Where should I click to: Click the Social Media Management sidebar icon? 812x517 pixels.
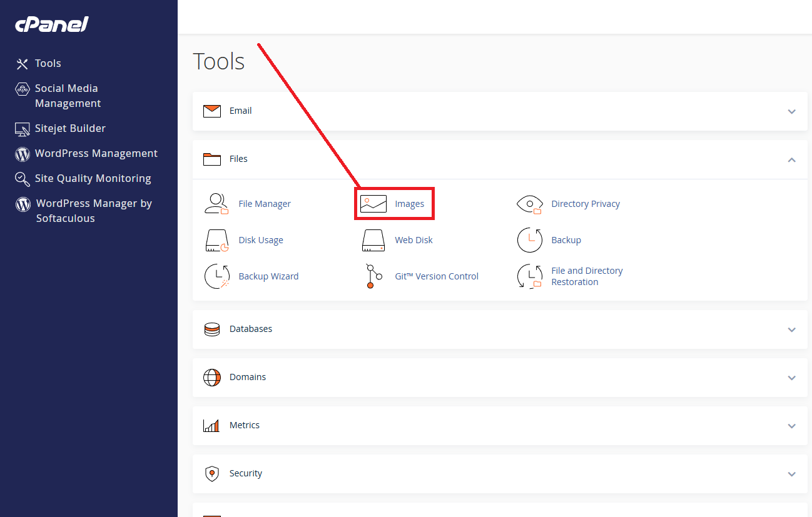(x=23, y=89)
